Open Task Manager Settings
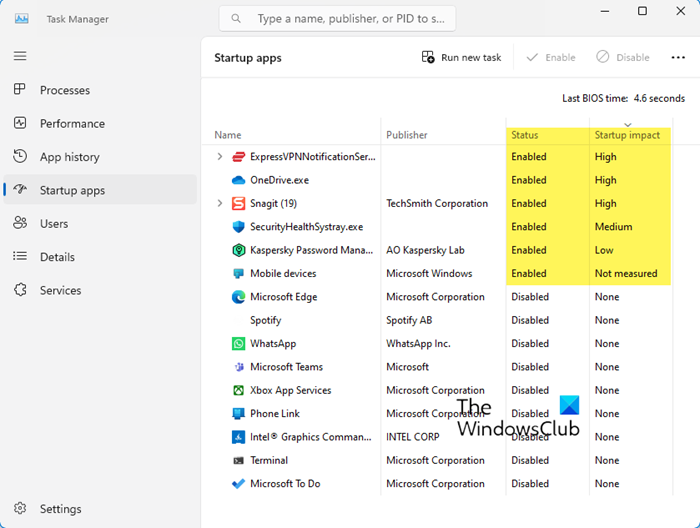 click(x=100, y=509)
